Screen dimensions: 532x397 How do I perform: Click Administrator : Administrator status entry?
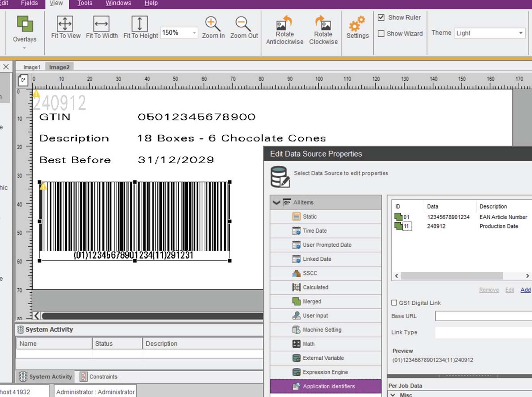(95, 392)
